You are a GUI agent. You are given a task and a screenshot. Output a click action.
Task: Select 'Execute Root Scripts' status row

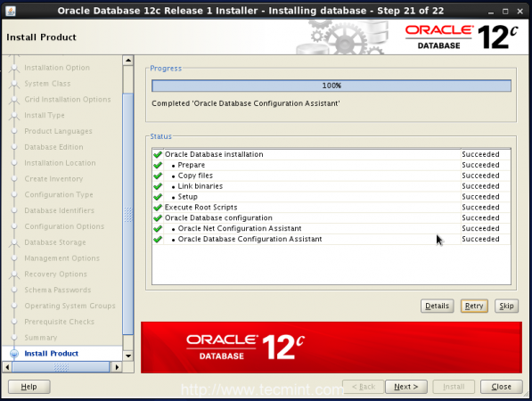331,208
